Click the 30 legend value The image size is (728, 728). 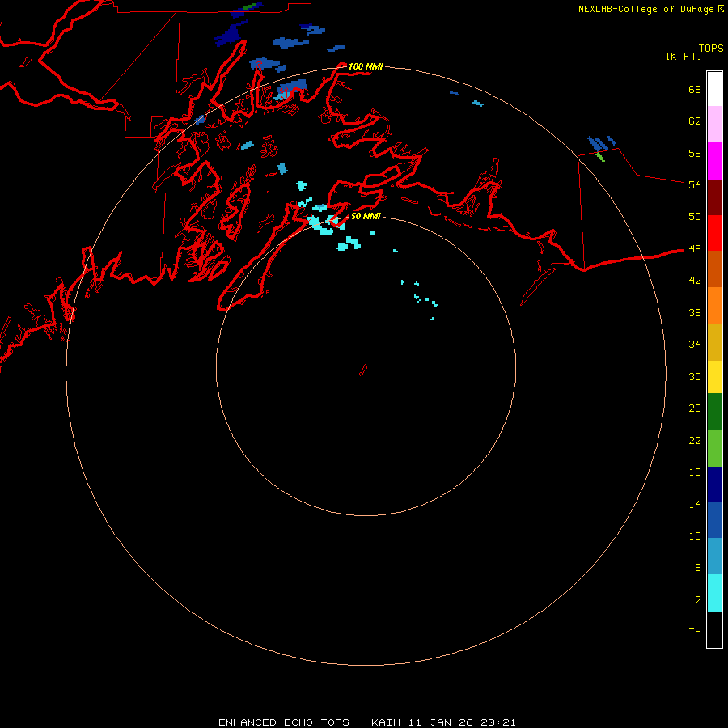coord(695,376)
